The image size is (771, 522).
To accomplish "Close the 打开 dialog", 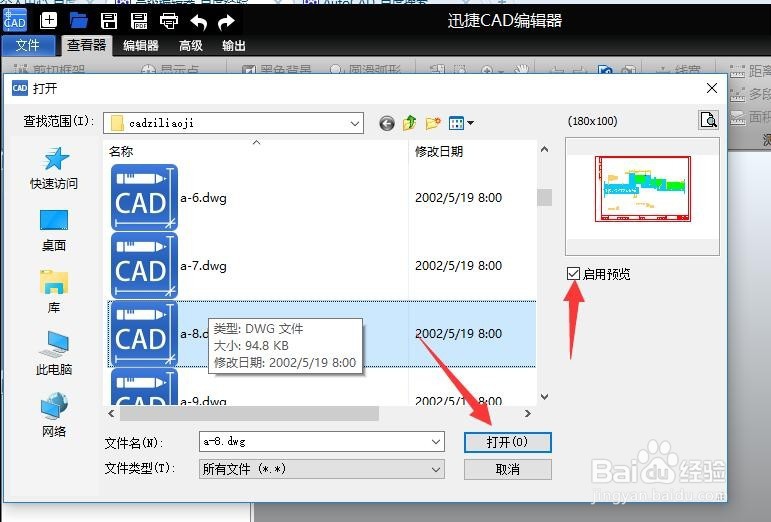I will click(712, 88).
